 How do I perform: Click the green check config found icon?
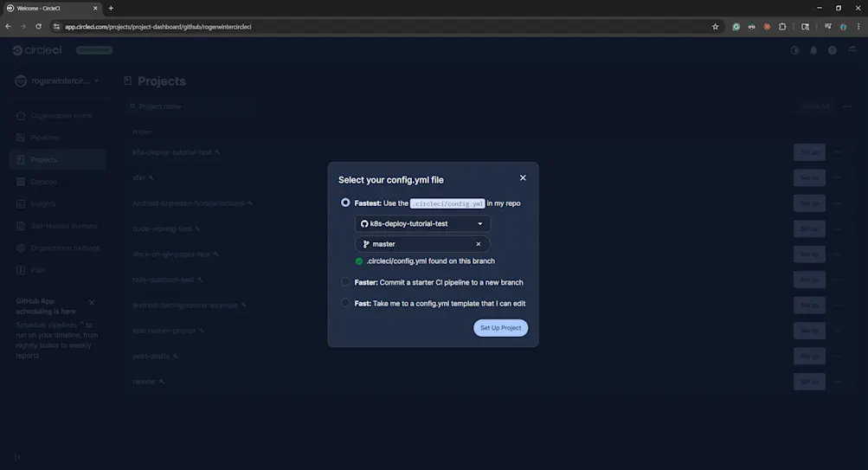[x=359, y=261]
